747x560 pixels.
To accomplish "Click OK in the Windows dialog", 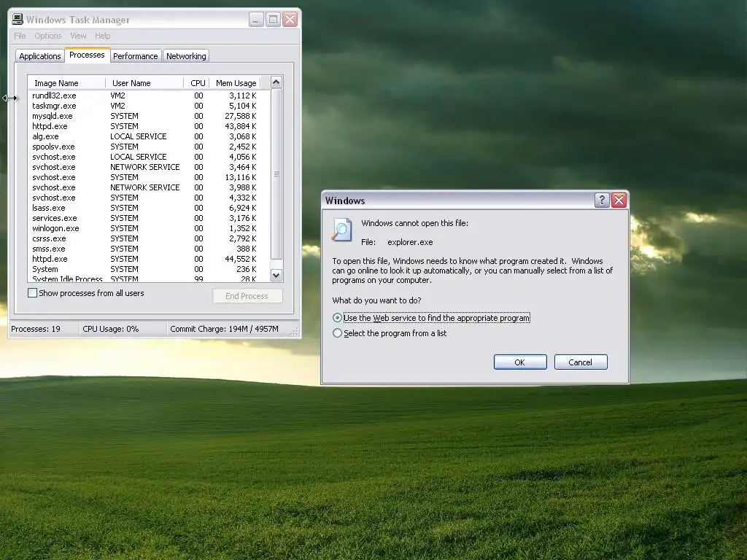I will click(x=520, y=362).
